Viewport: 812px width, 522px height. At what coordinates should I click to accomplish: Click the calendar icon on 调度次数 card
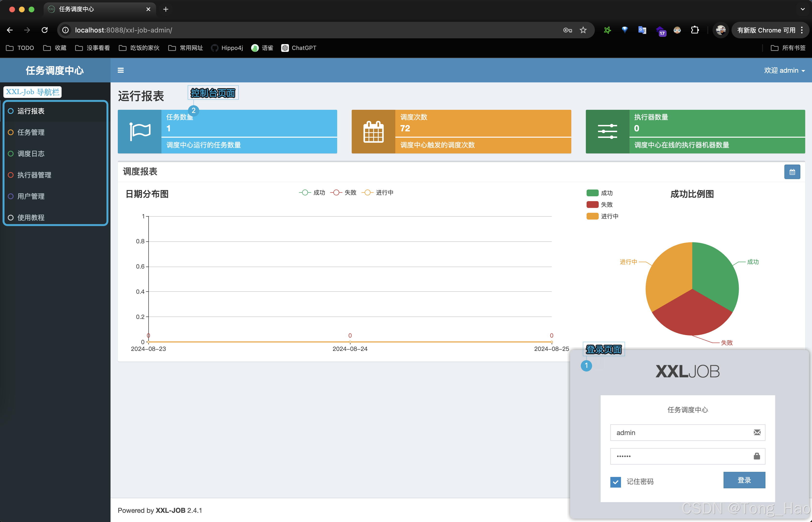click(373, 132)
